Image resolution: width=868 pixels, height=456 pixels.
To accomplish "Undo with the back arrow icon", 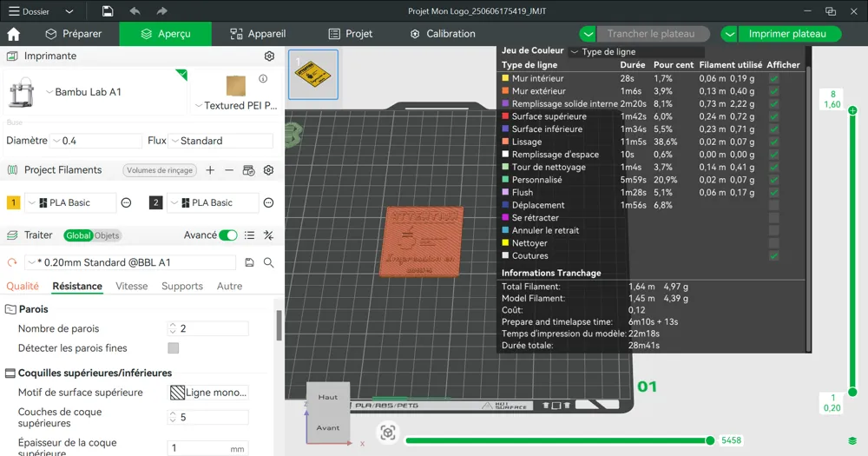I will 135,11.
